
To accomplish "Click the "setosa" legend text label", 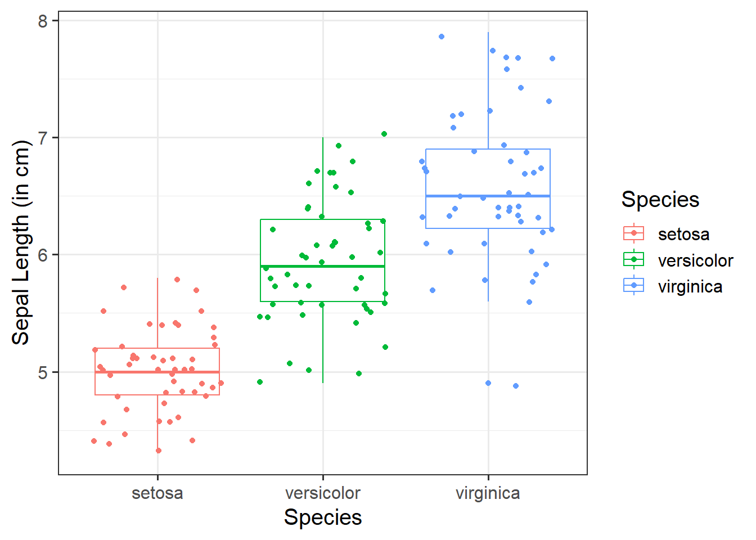I will coord(683,234).
